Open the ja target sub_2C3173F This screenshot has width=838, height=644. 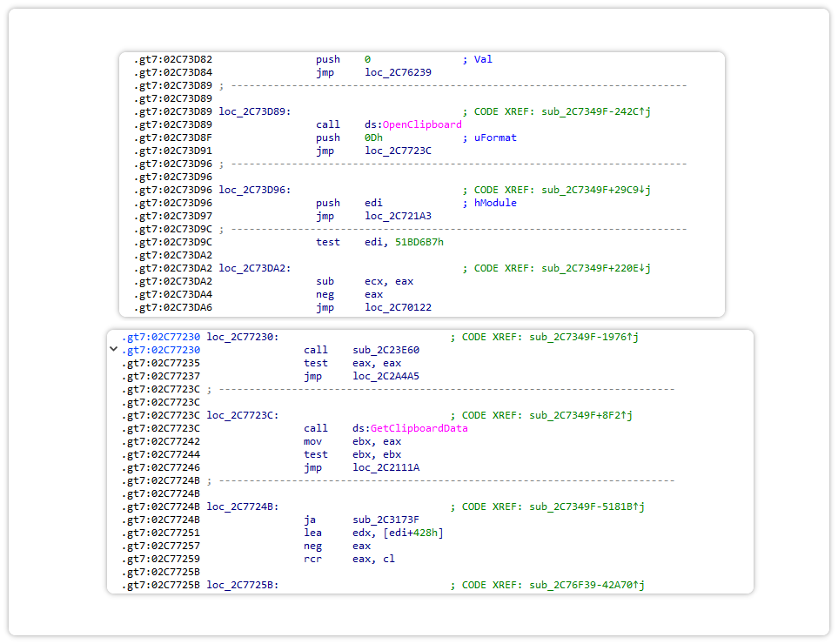tap(385, 520)
